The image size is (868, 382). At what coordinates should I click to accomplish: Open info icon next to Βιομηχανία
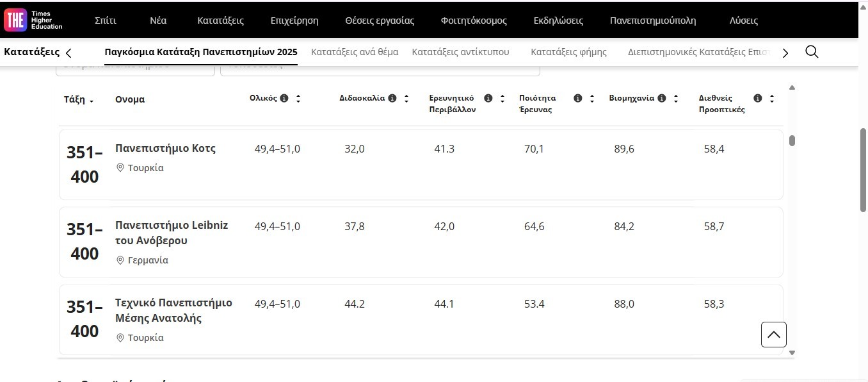click(662, 98)
